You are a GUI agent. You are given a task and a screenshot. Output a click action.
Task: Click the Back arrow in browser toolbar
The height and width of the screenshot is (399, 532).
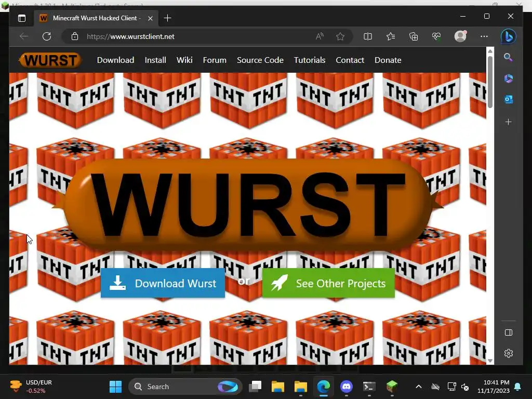pyautogui.click(x=24, y=36)
